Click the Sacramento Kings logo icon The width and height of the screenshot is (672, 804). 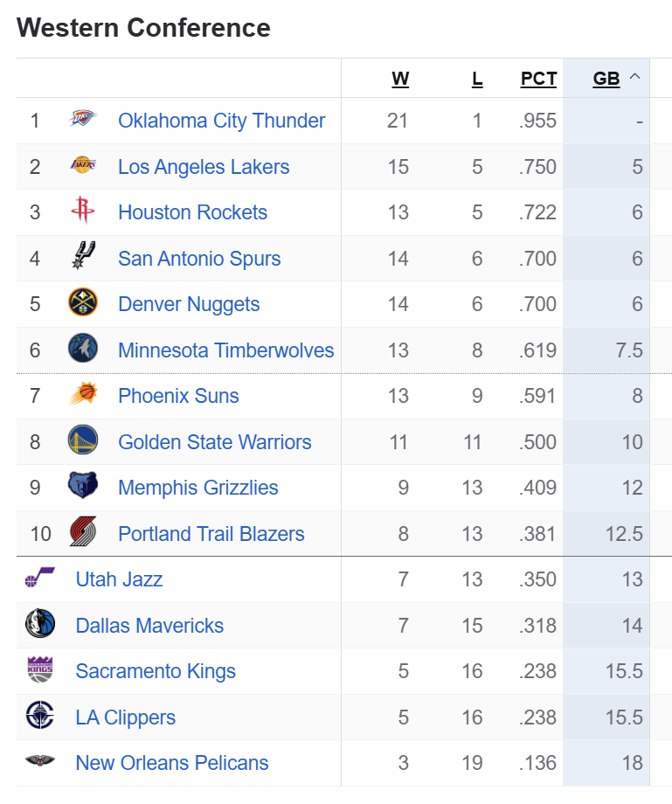coord(40,670)
